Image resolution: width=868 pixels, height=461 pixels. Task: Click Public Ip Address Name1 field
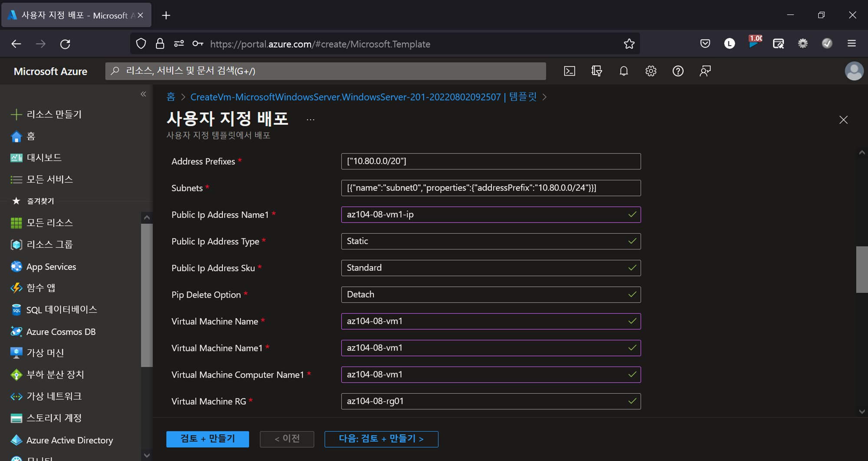click(x=491, y=215)
